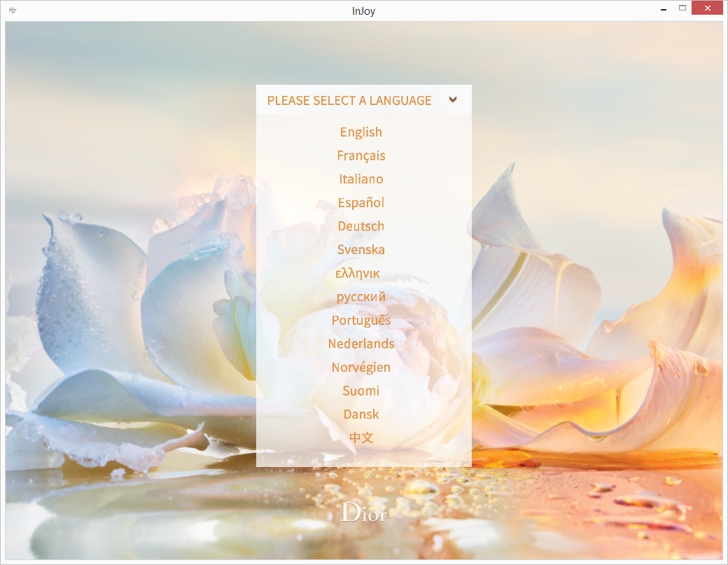Viewport: 728px width, 565px height.
Task: Pick Español from the list
Action: 360,202
